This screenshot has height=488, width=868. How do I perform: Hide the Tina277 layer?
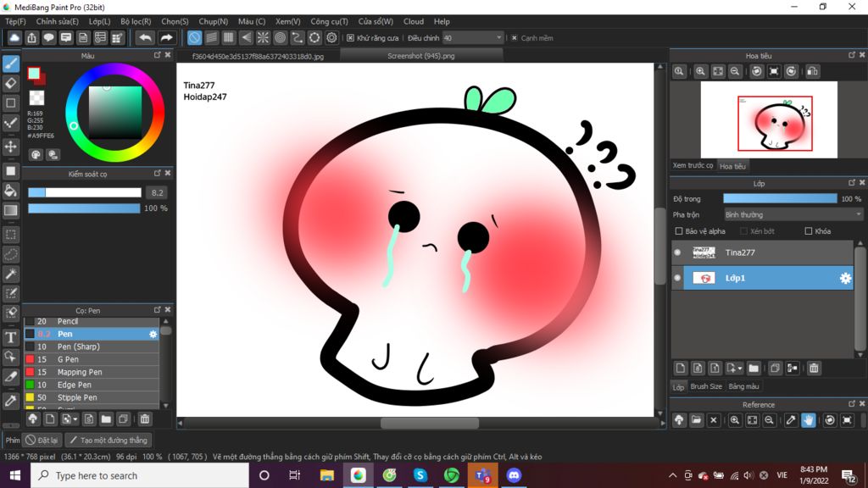pyautogui.click(x=677, y=252)
